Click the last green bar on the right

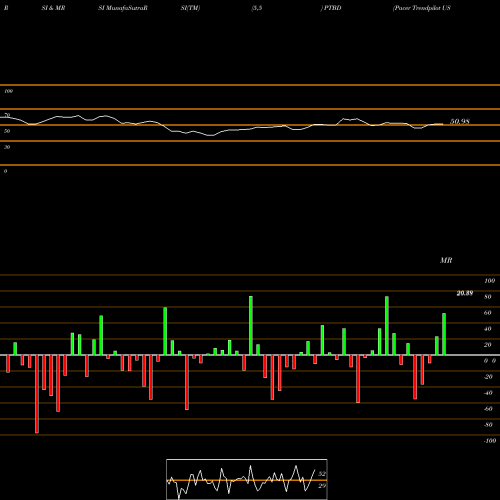pos(444,334)
